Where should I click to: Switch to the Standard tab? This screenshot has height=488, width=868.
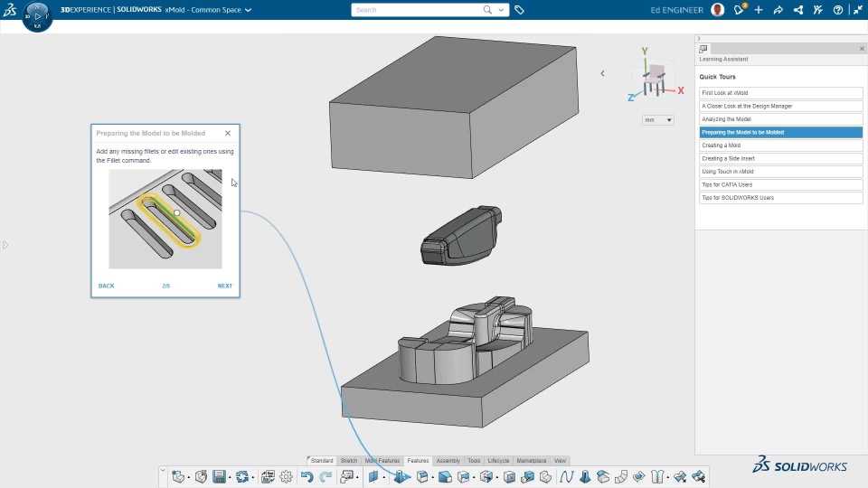coord(322,460)
